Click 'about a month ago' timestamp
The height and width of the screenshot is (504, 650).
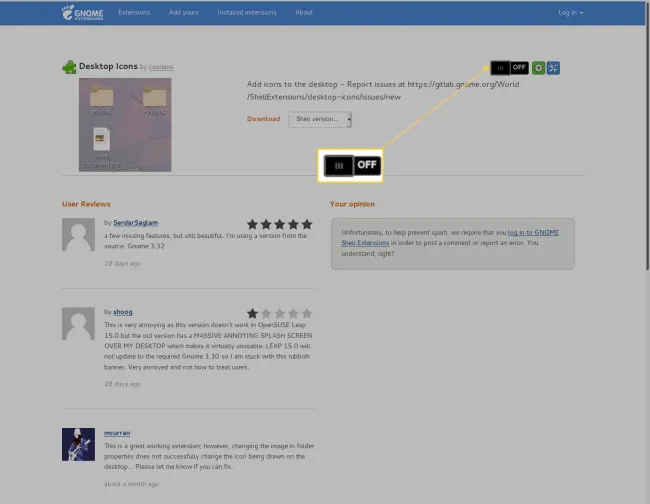[131, 484]
